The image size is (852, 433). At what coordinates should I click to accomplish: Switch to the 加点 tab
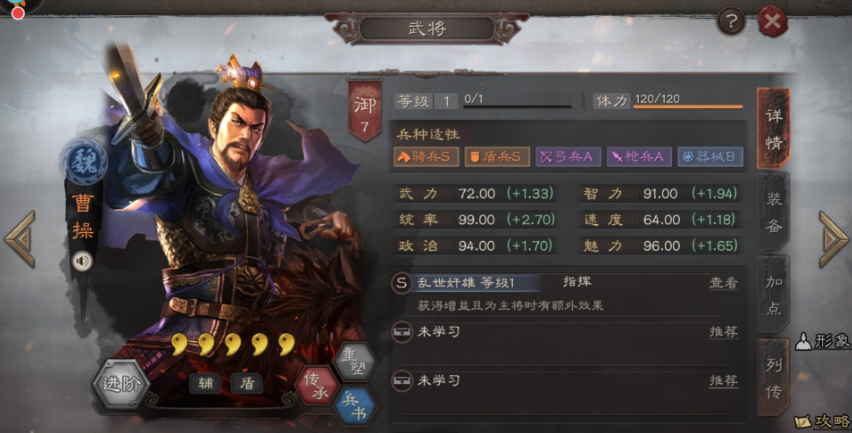773,295
